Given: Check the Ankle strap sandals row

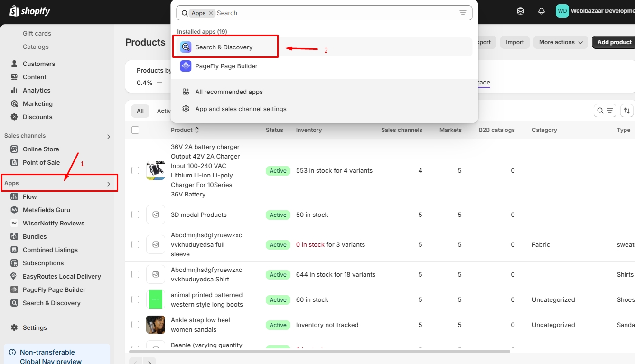Looking at the screenshot, I should (x=135, y=325).
